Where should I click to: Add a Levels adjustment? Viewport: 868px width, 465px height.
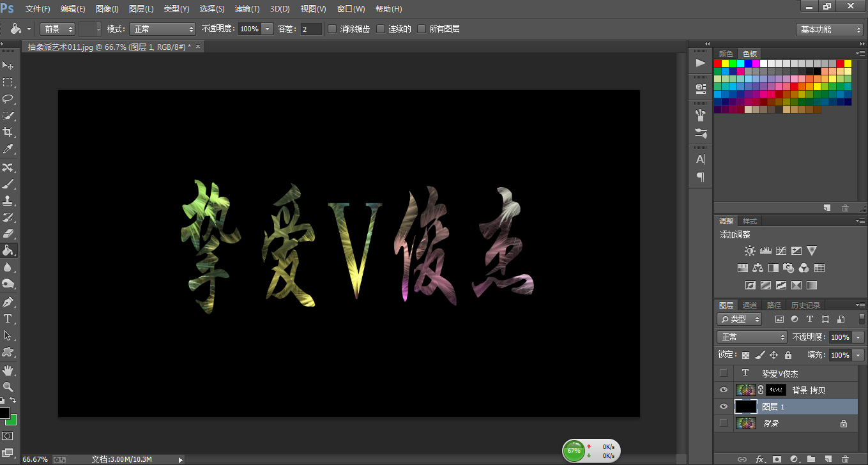tap(765, 251)
